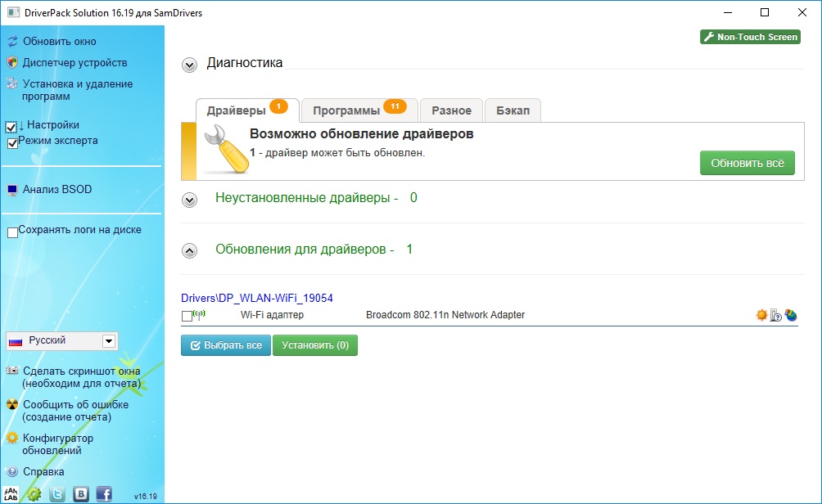Expand the Диагностика section
The height and width of the screenshot is (504, 822).
tap(190, 65)
